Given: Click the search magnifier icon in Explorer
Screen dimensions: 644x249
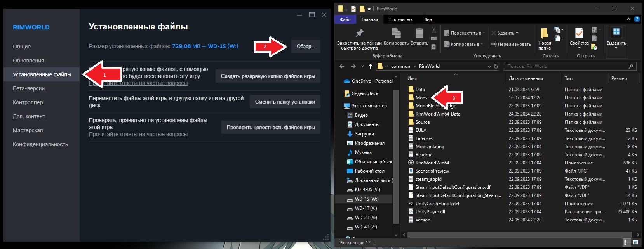Looking at the screenshot, I should pyautogui.click(x=631, y=66).
